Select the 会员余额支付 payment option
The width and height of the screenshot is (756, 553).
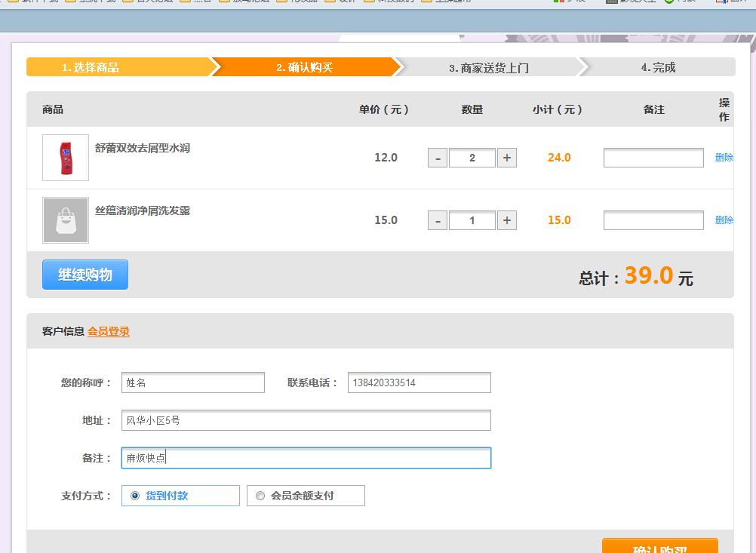coord(260,496)
